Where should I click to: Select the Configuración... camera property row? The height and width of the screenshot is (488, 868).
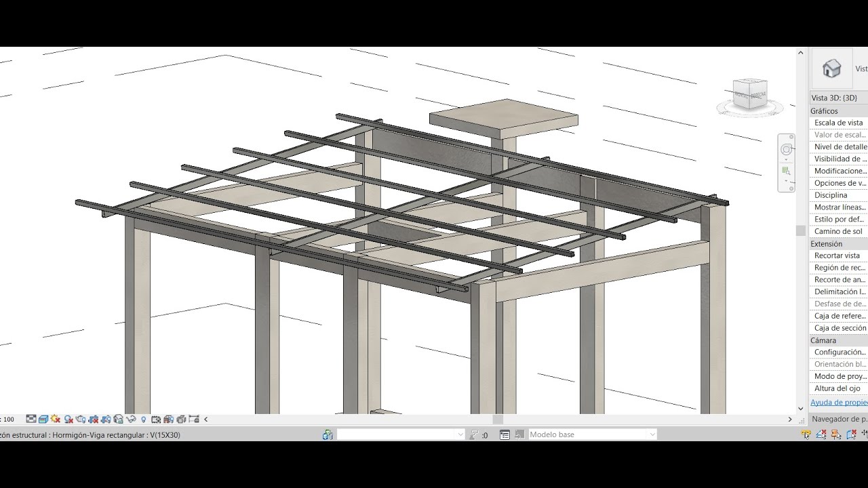click(x=839, y=352)
